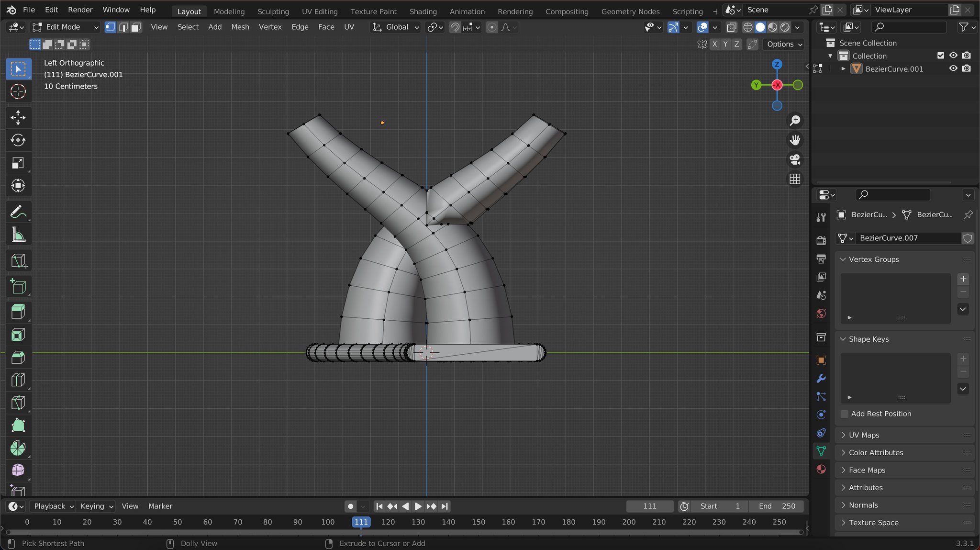Expand the Normals panel
The image size is (980, 550).
point(863,505)
